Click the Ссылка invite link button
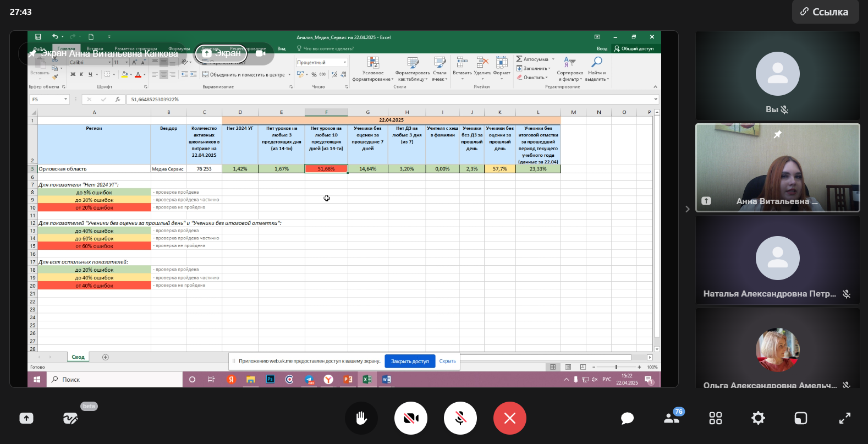Image resolution: width=868 pixels, height=444 pixels. click(x=825, y=12)
